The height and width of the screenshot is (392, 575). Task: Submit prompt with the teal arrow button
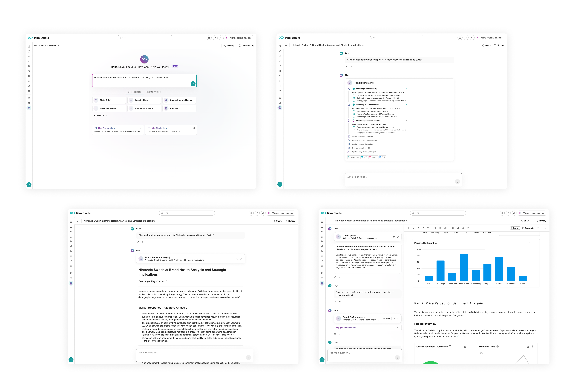(193, 84)
